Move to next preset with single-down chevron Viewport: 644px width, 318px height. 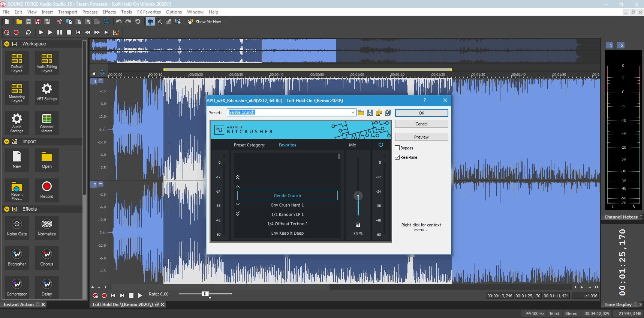pos(238,204)
